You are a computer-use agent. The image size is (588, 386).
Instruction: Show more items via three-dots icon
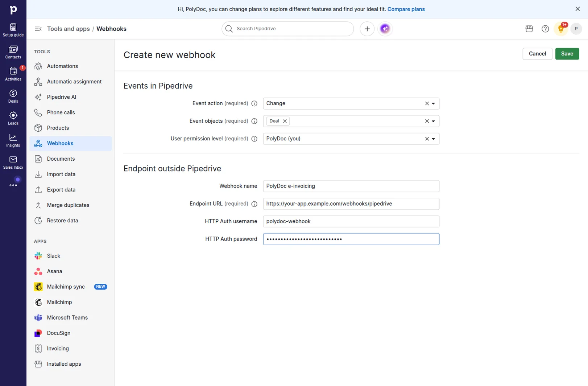pyautogui.click(x=13, y=185)
